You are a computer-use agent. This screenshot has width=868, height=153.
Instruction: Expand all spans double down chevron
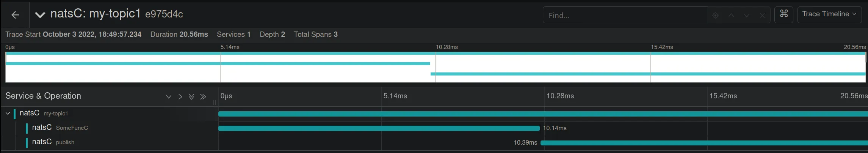pyautogui.click(x=191, y=97)
